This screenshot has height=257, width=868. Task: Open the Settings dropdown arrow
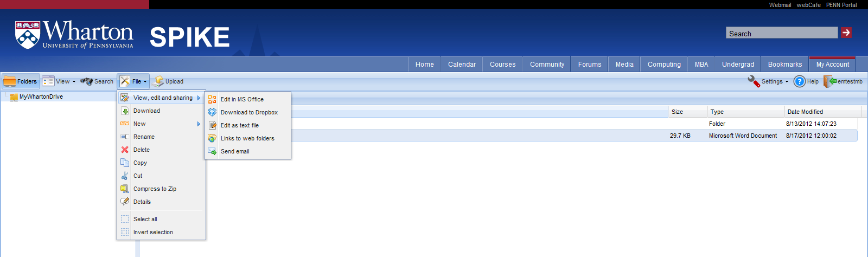point(787,82)
